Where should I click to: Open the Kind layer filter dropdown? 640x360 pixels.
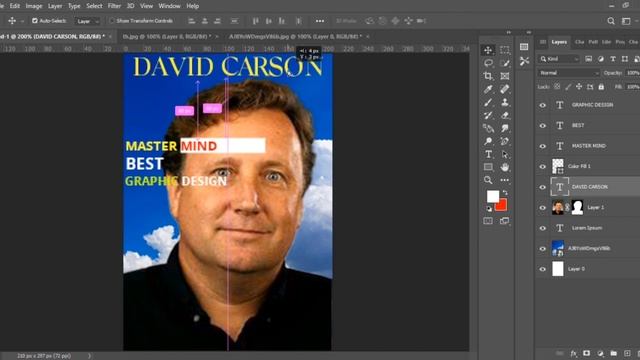pos(559,59)
